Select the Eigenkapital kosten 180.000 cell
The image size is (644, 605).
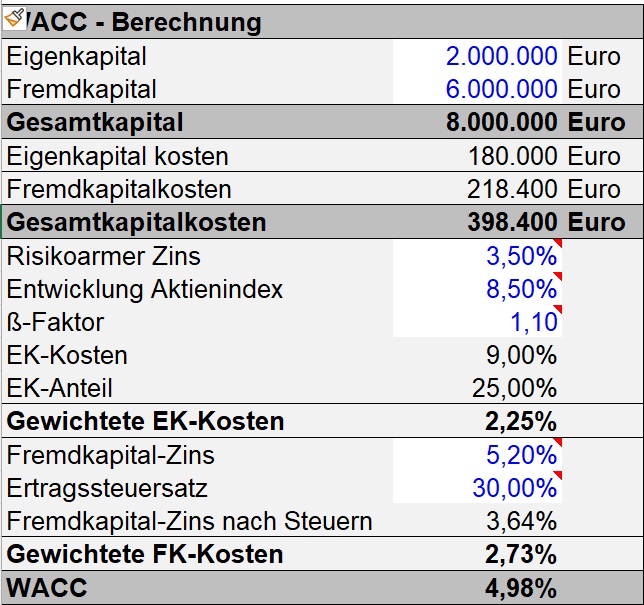point(477,156)
